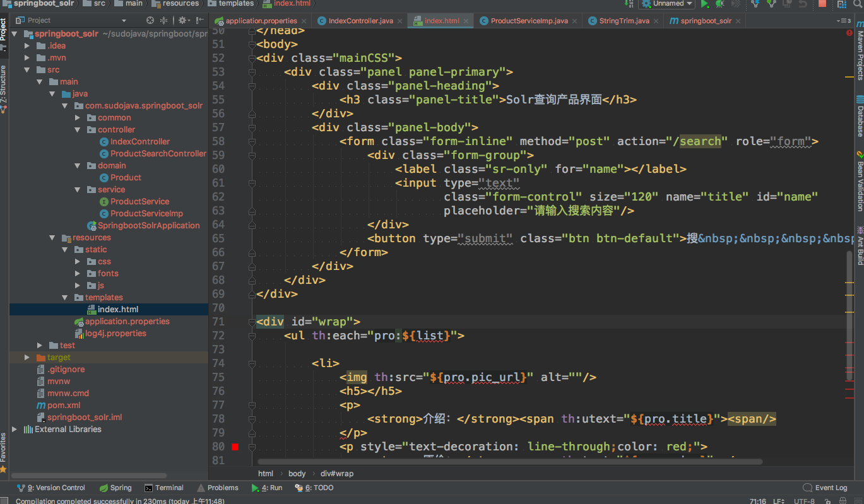Toggle the red breakpoint marker on line 80
Screen dimensions: 864x504
(x=235, y=447)
